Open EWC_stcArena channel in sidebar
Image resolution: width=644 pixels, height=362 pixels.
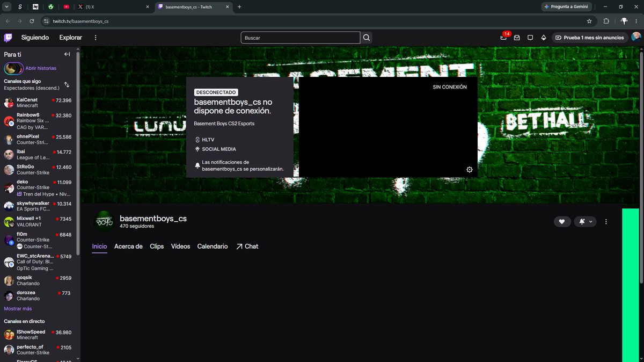tap(39, 262)
